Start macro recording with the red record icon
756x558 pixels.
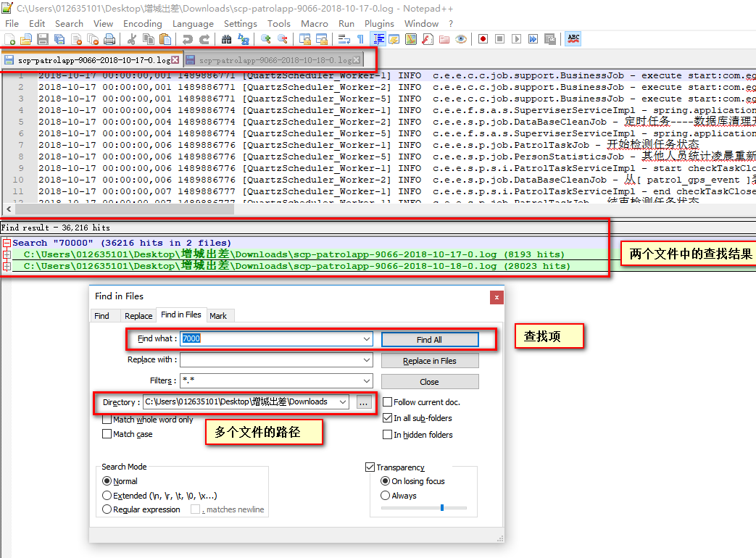(483, 39)
